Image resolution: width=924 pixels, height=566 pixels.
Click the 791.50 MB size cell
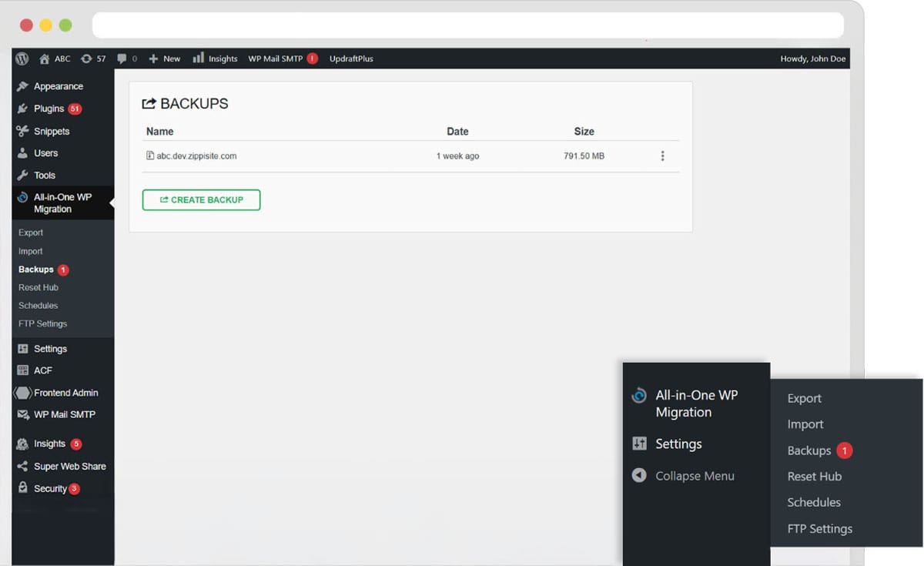click(584, 156)
